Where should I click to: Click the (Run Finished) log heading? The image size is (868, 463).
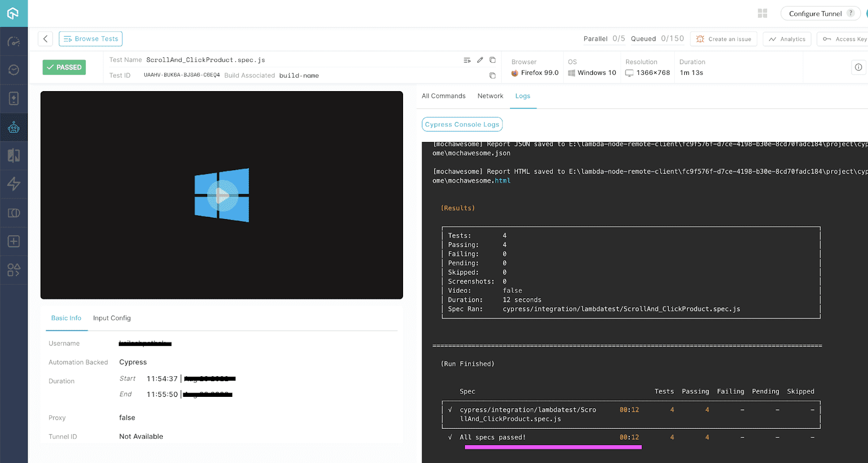point(468,364)
